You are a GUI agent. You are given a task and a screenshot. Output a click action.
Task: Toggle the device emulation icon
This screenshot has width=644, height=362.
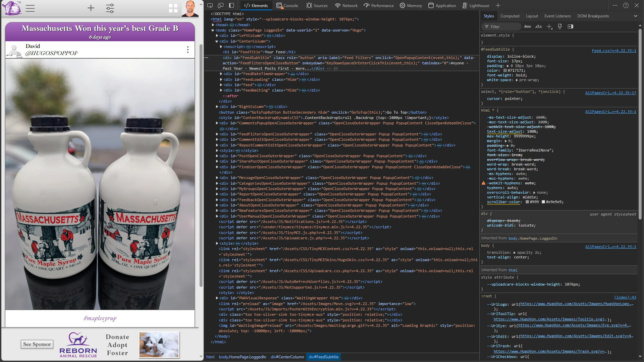221,5
